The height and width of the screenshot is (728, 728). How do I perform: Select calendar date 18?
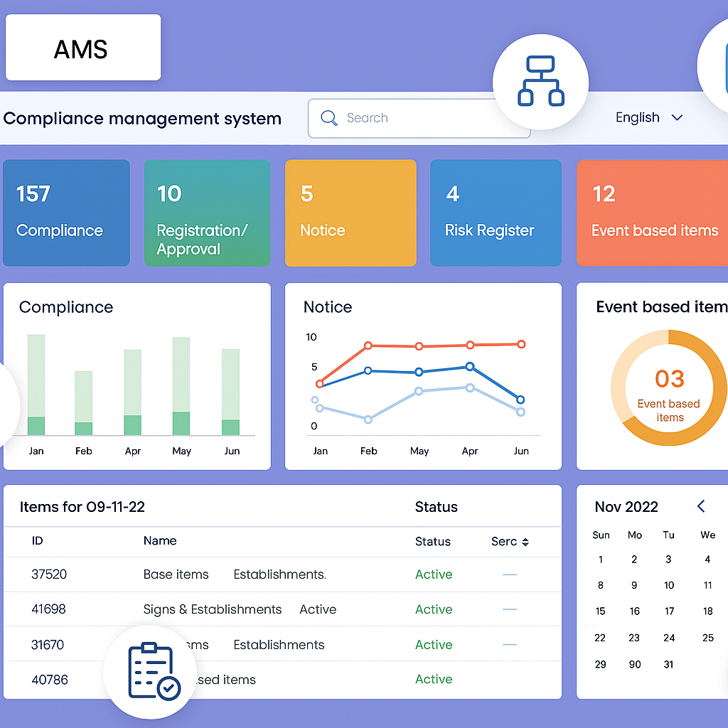(707, 611)
